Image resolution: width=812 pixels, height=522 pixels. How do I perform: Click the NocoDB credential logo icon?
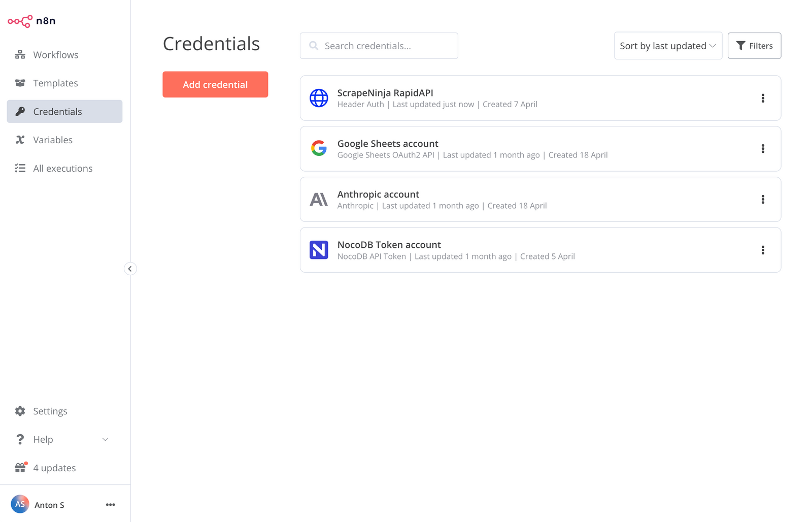pos(319,250)
